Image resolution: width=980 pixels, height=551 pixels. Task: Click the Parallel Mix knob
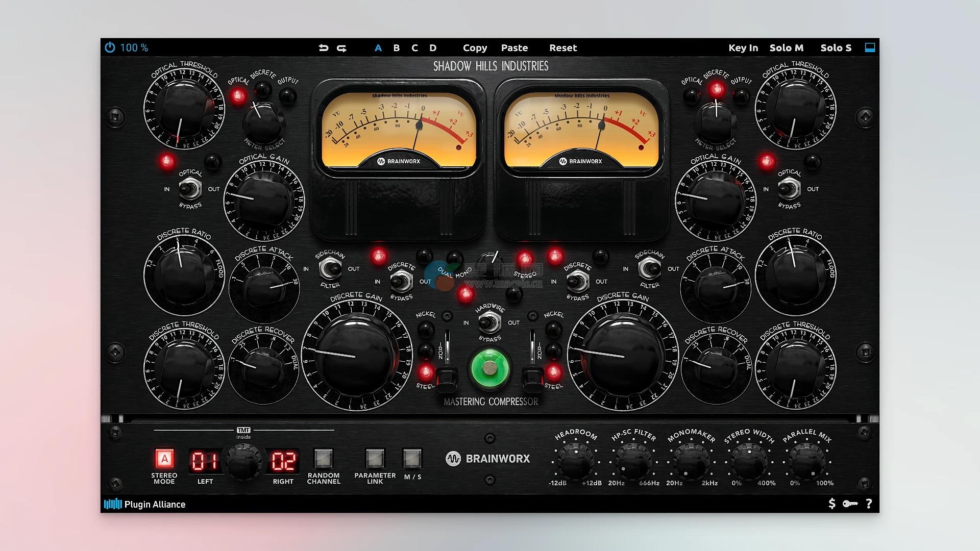point(807,462)
